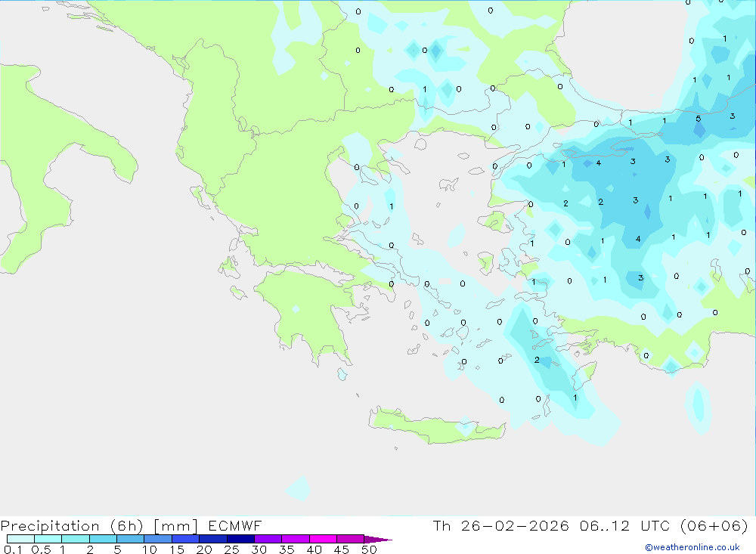The width and height of the screenshot is (756, 554).
Task: Click the 0.1–0.5 mm palest cyan legend swatch
Action: coord(20,539)
